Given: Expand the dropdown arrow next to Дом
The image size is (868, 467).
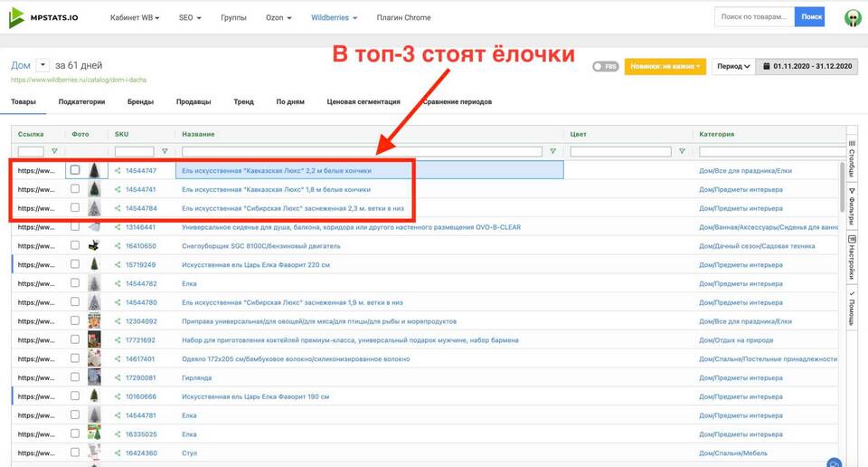Looking at the screenshot, I should tap(42, 65).
